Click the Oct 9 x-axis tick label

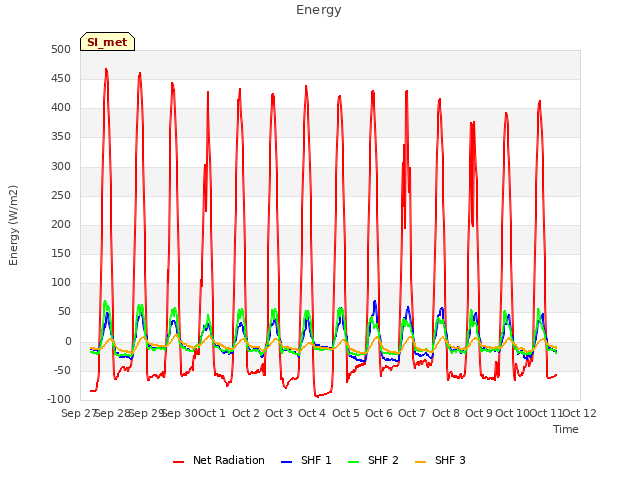pos(479,413)
